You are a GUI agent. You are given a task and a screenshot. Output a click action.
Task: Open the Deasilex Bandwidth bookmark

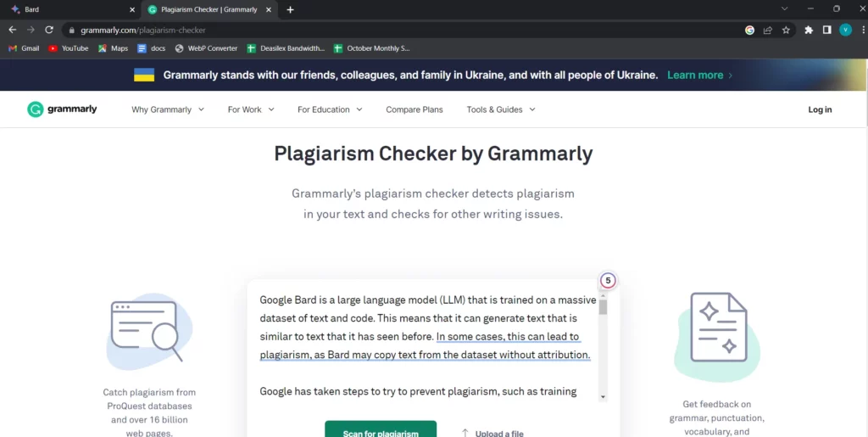[286, 48]
